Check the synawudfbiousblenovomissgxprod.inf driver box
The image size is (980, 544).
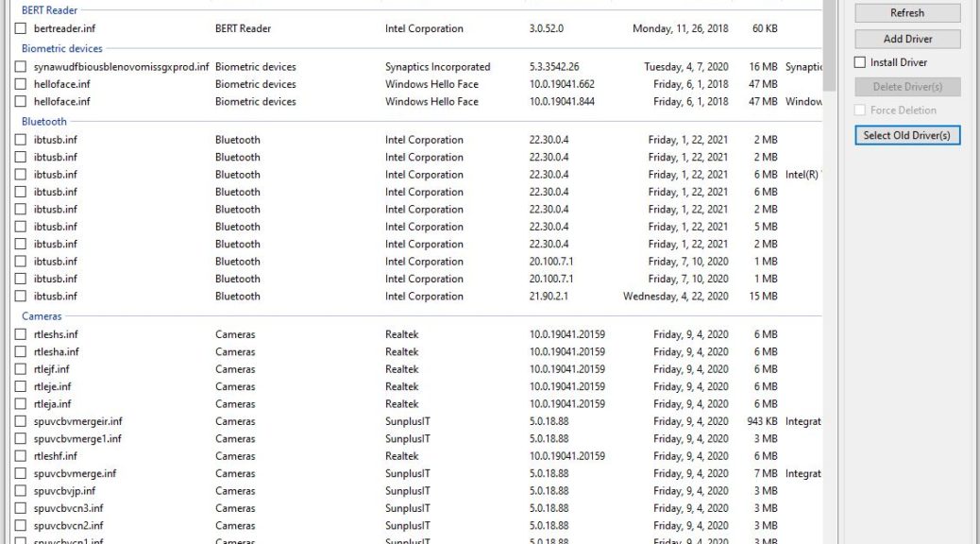(x=21, y=66)
